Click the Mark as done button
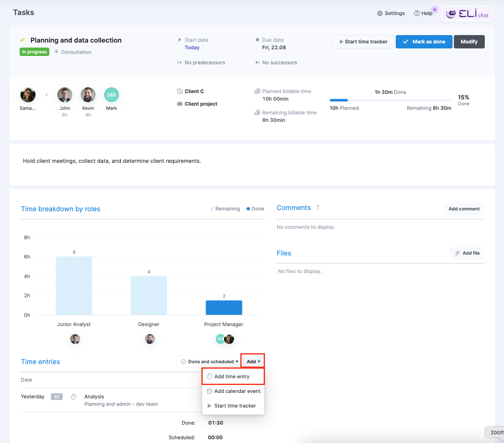This screenshot has width=504, height=443. (424, 42)
